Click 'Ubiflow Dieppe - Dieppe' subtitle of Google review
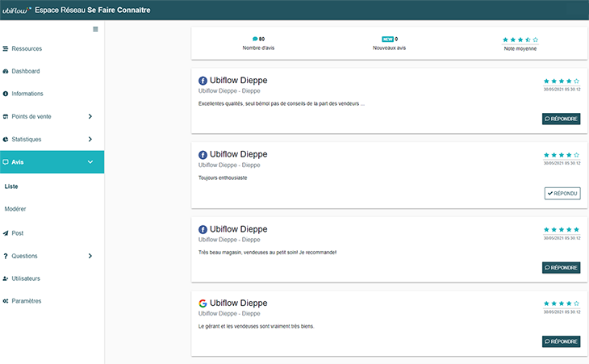Image resolution: width=589 pixels, height=364 pixels. coord(229,314)
